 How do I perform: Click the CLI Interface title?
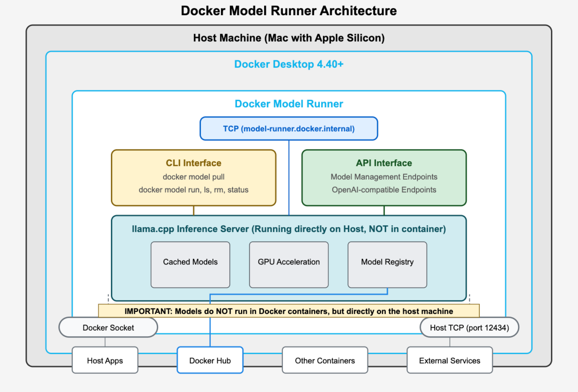[x=193, y=163]
